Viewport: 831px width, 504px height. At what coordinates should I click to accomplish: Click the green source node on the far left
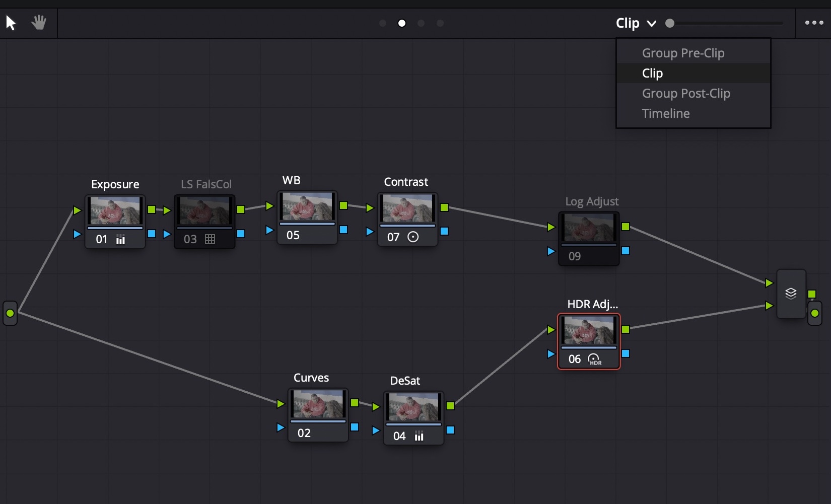coord(11,313)
